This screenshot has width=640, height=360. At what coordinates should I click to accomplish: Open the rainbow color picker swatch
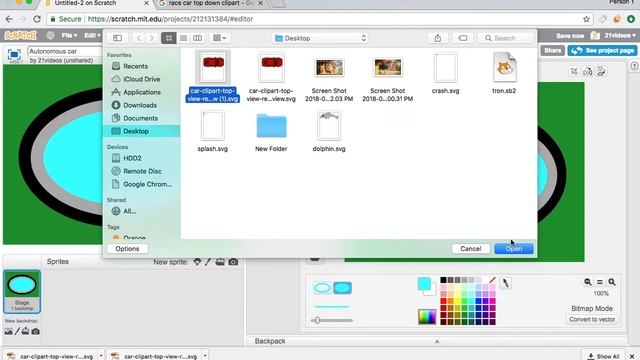tap(427, 317)
